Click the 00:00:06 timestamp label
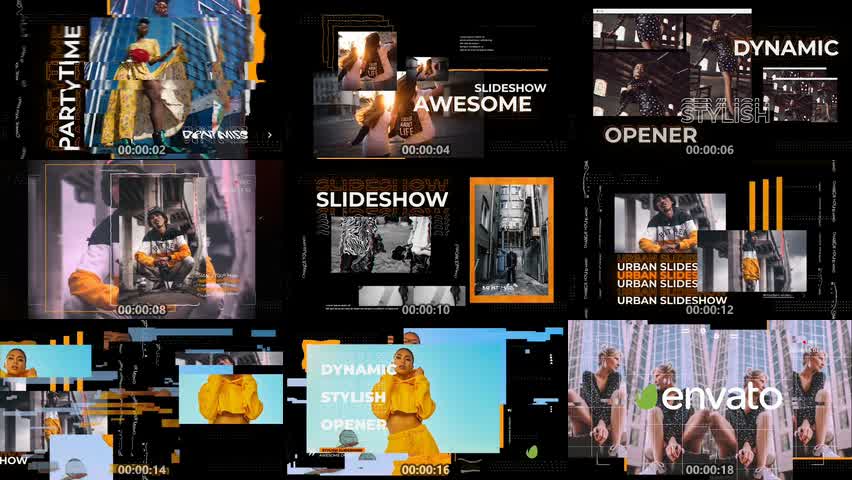The image size is (852, 480). click(x=710, y=149)
